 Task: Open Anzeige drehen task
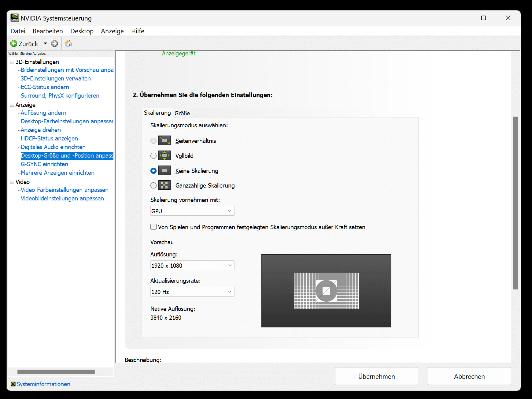[41, 130]
